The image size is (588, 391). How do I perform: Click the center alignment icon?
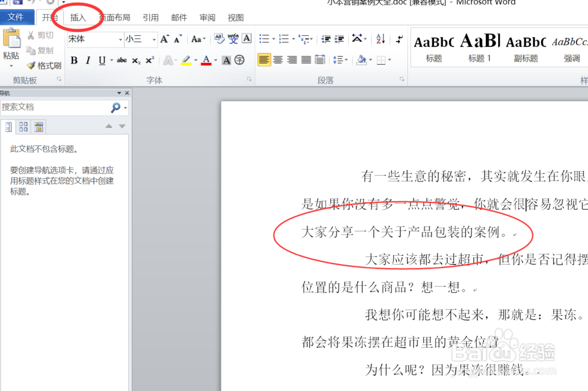tap(278, 59)
